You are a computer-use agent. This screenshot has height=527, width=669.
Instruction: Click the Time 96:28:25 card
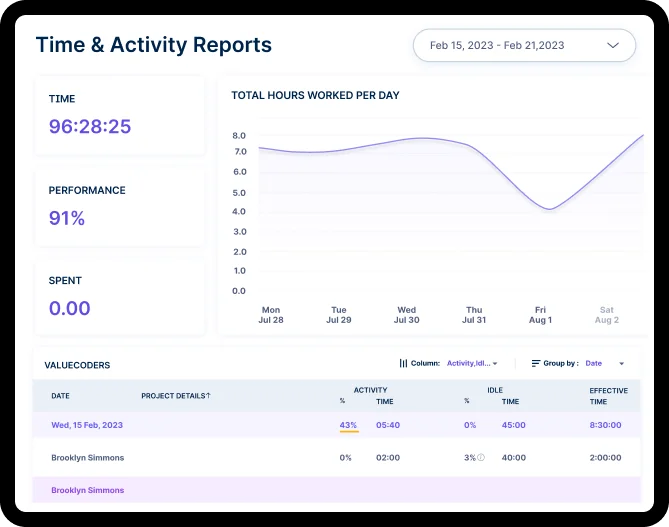pyautogui.click(x=120, y=116)
